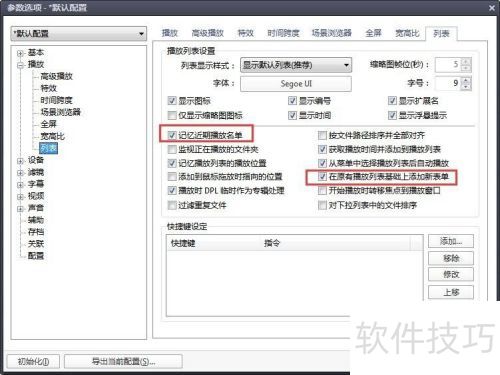500x375 pixels.
Task: Select 存档 in the tree
Action: pyautogui.click(x=36, y=232)
